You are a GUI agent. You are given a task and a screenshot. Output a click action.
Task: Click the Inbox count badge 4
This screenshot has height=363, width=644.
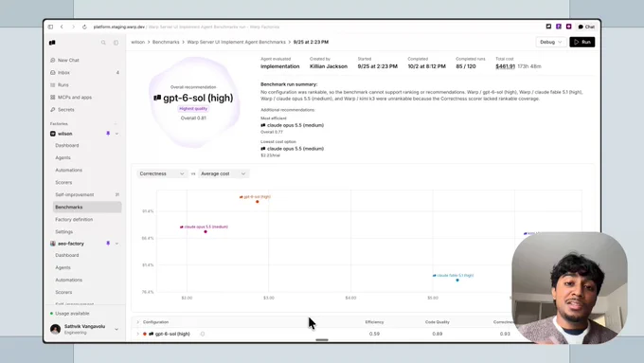click(x=117, y=73)
